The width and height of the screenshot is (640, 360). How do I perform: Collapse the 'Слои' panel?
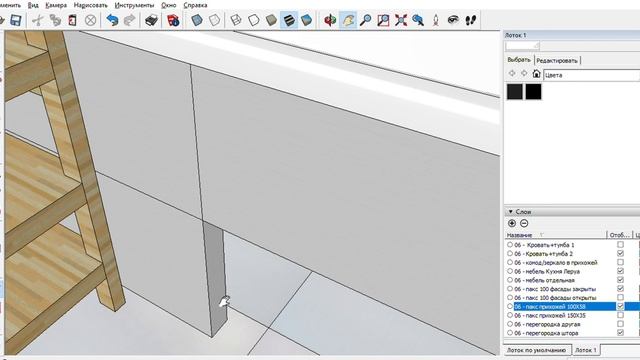point(511,212)
